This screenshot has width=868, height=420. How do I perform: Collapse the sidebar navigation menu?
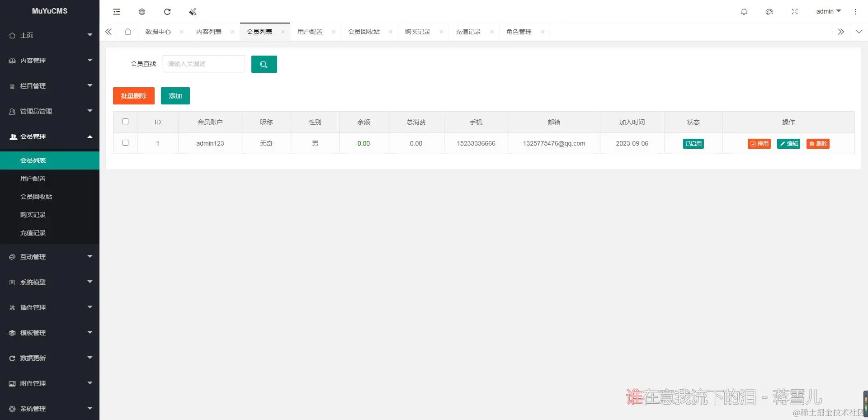[x=116, y=12]
